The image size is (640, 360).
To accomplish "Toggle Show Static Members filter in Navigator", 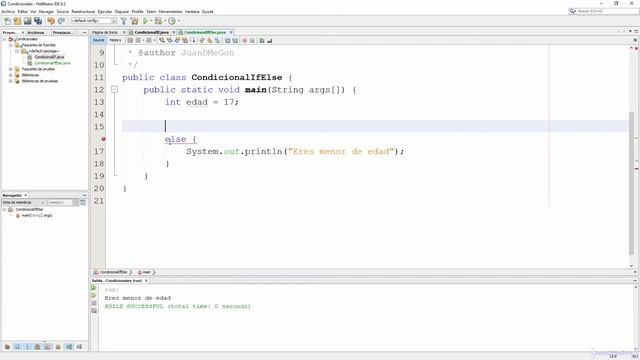I will coord(28,347).
